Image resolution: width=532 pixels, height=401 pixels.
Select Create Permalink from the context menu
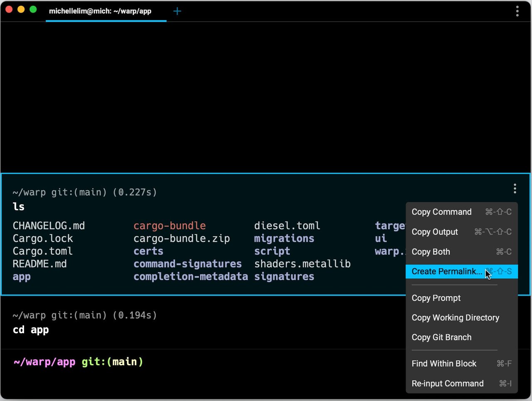446,271
